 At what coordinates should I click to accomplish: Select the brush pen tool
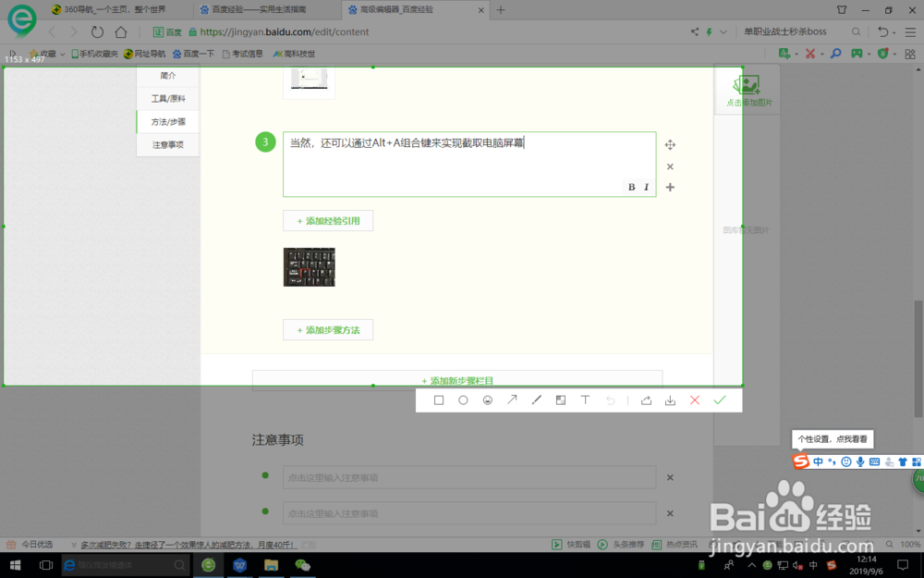coord(536,400)
